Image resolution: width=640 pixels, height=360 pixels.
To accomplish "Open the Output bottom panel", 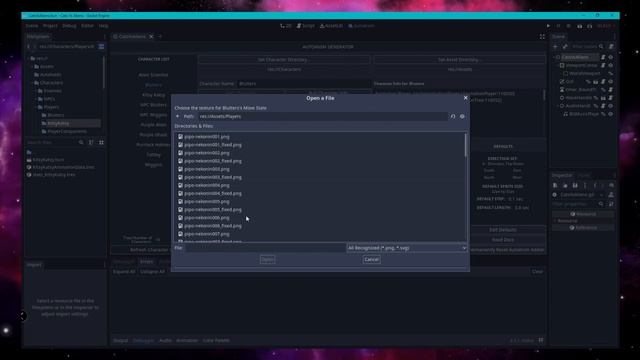I will (120, 340).
